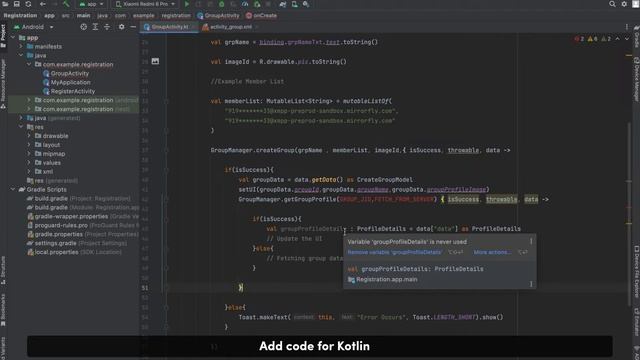Click the gutter image icon beside imageId line
Image resolution: width=640 pixels, height=360 pixels.
click(x=155, y=61)
